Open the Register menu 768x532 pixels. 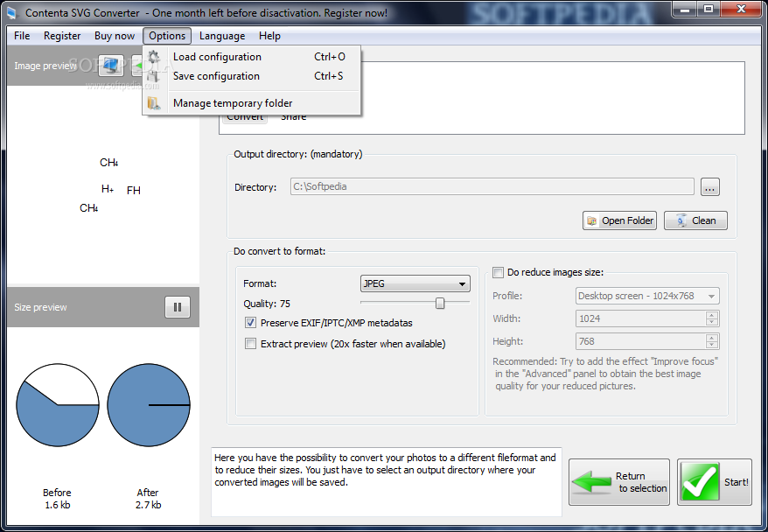pos(62,36)
